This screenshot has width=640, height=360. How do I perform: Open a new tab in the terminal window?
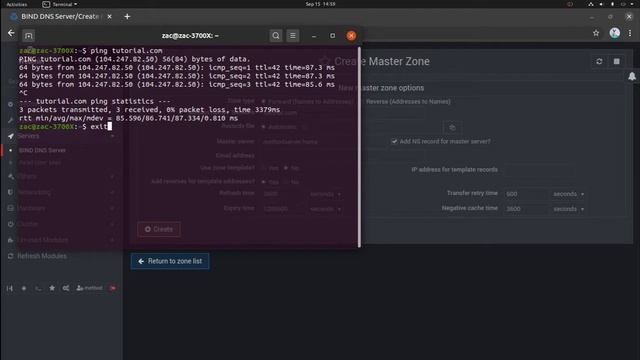(x=29, y=36)
